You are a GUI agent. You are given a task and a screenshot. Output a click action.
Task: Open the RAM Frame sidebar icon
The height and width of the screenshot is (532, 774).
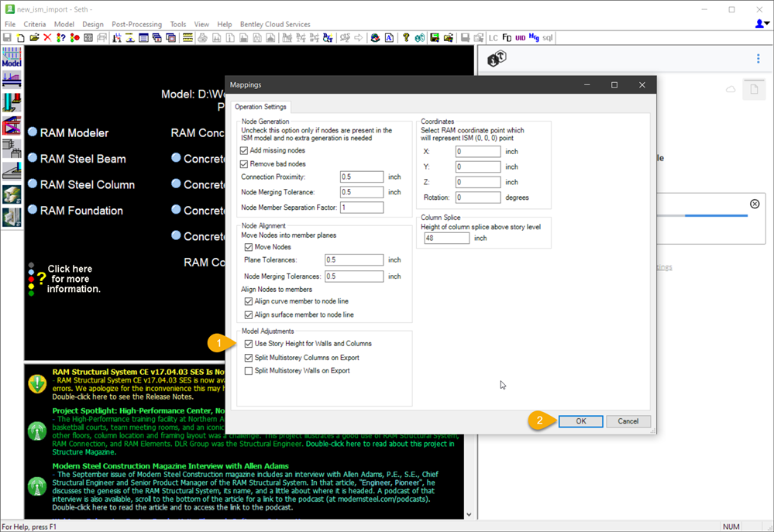pyautogui.click(x=12, y=126)
